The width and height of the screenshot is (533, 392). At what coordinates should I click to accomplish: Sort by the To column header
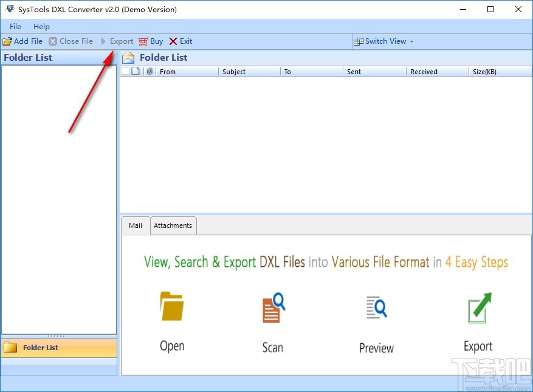[x=312, y=72]
